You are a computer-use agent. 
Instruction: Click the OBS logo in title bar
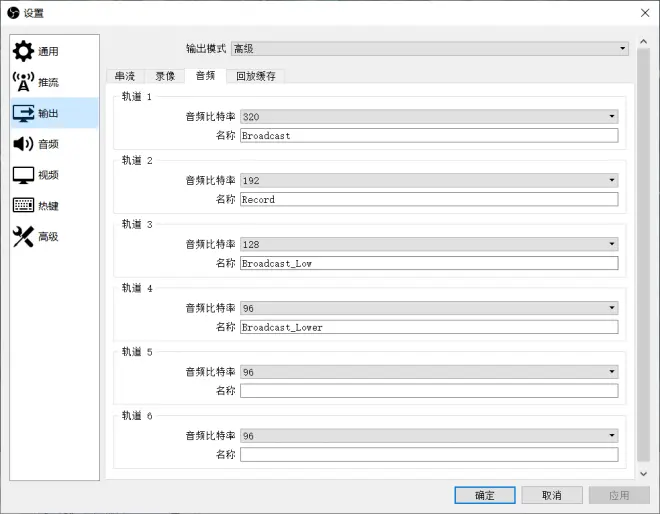[13, 13]
